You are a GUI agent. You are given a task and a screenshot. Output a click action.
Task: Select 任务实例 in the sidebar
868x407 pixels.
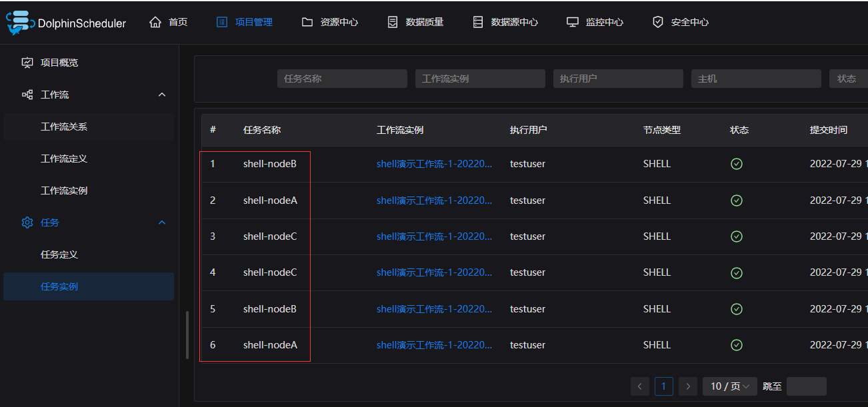(x=89, y=286)
